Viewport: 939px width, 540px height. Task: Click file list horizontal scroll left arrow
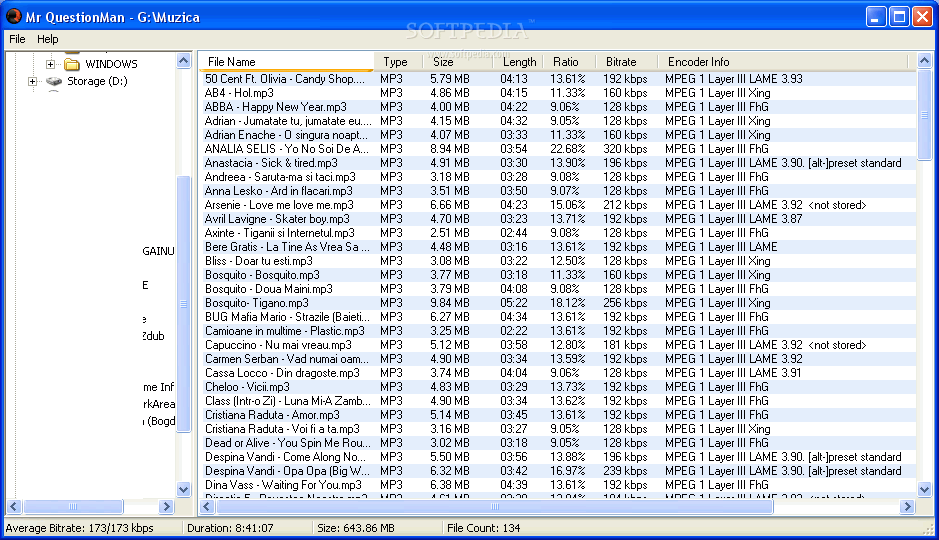click(207, 506)
